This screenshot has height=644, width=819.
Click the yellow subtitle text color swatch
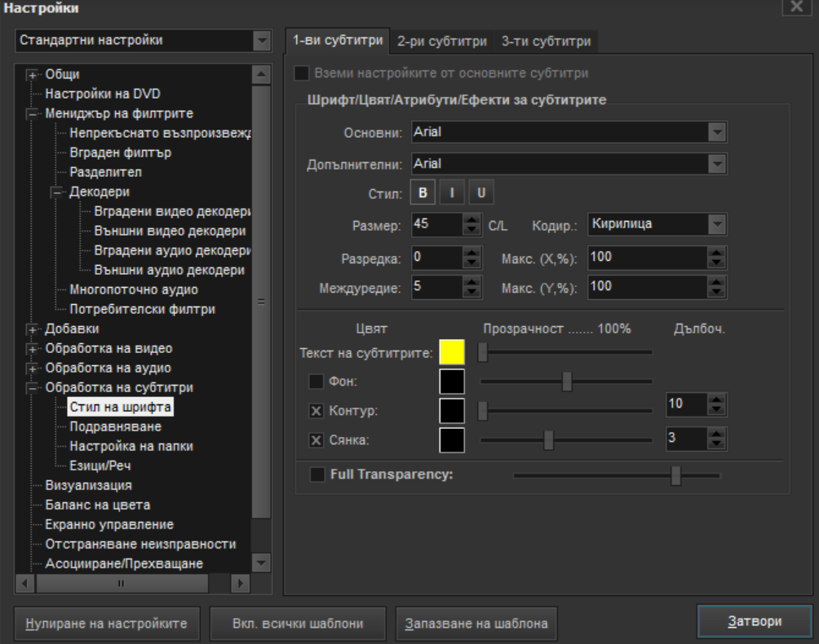[x=451, y=352]
